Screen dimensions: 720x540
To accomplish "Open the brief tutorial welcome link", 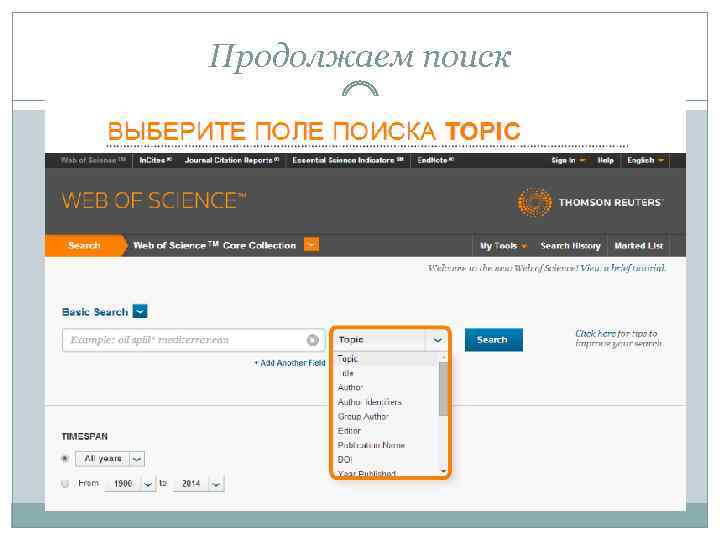I will point(622,268).
